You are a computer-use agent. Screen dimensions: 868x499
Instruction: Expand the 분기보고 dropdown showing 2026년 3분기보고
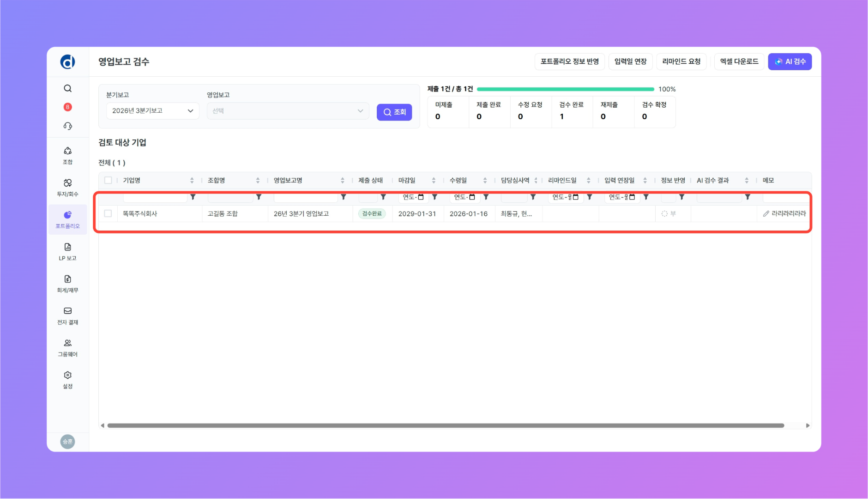tap(153, 111)
